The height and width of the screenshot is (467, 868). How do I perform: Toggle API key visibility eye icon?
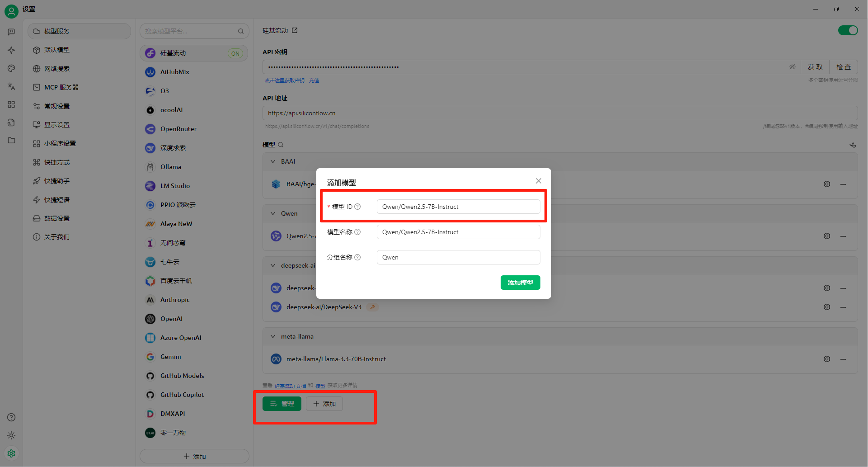pos(792,67)
